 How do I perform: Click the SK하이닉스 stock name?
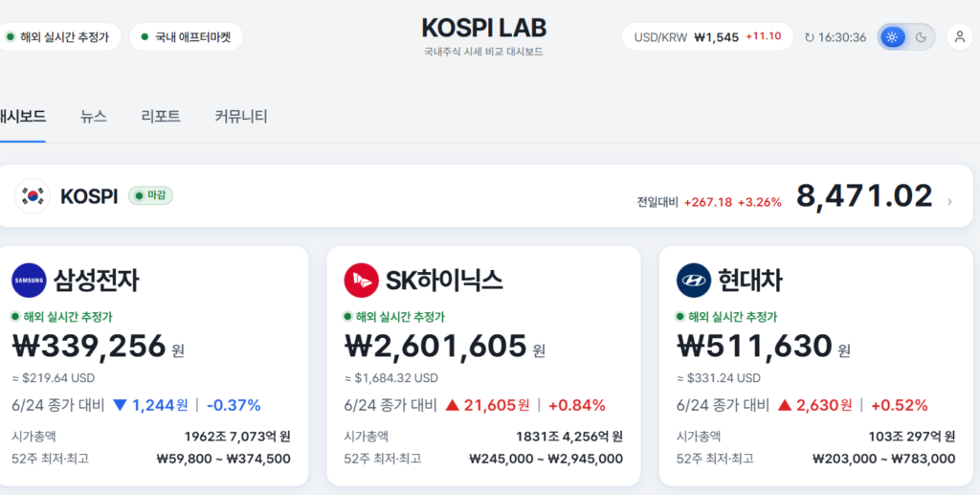click(444, 280)
